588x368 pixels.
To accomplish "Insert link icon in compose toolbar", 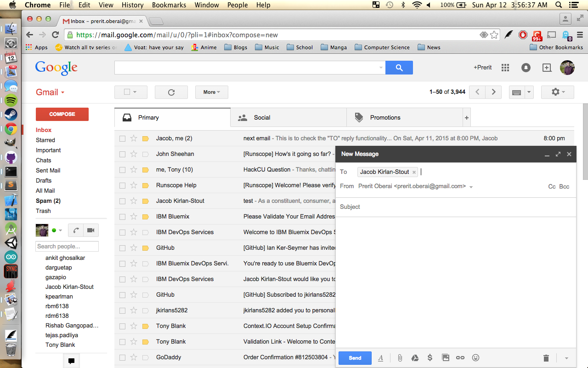I will (x=460, y=358).
